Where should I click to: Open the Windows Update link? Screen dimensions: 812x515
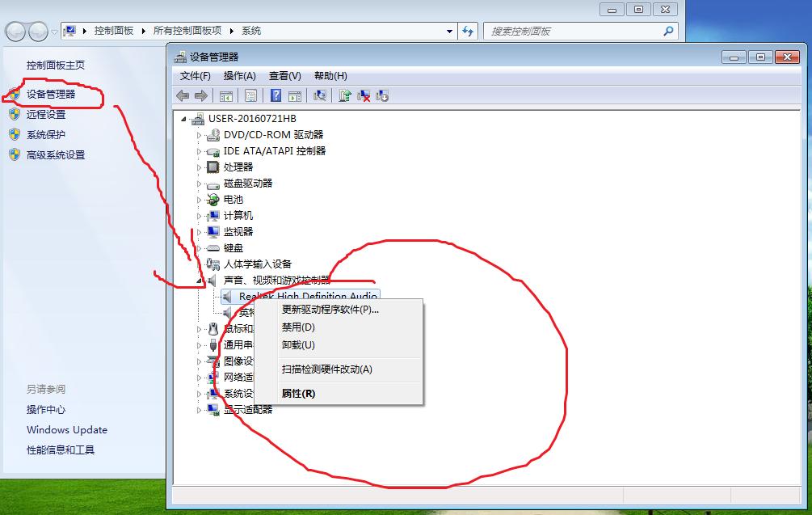tap(67, 430)
